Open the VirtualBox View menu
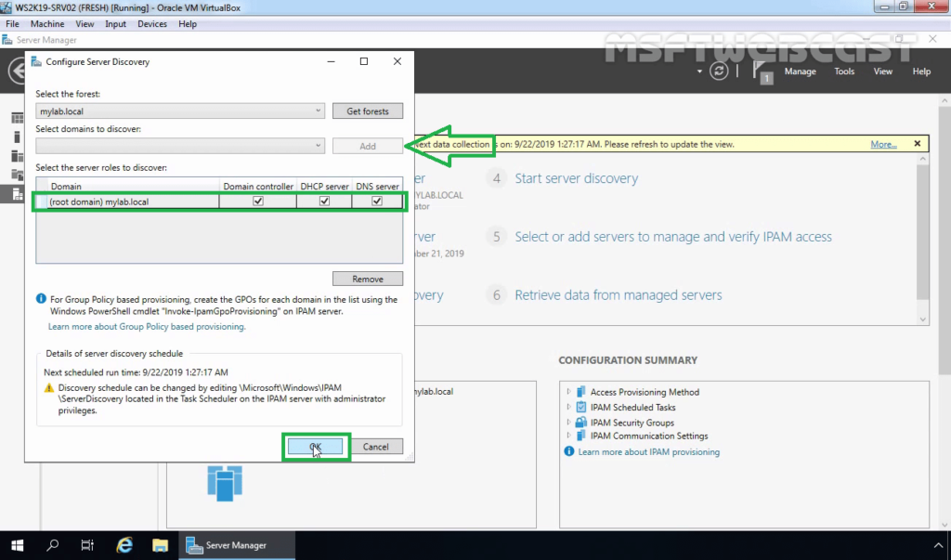 coord(85,23)
